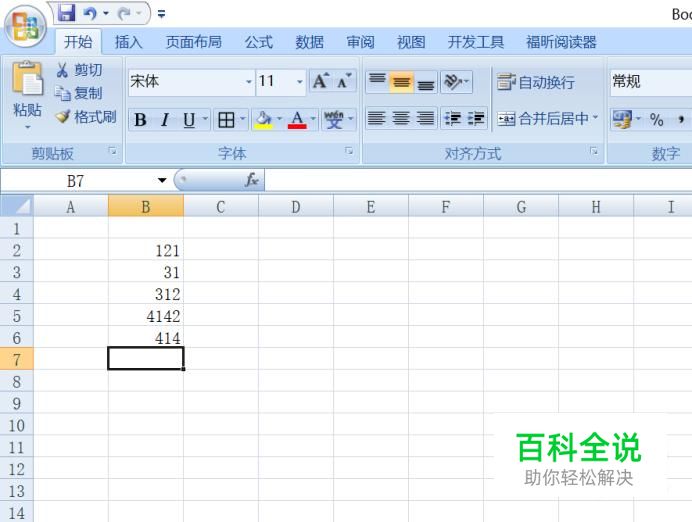Image resolution: width=692 pixels, height=522 pixels.
Task: Cut selection with 剪切
Action: point(79,70)
